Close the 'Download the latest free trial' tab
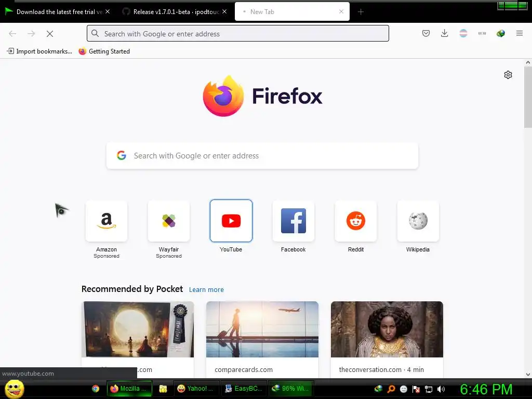Screen dimensions: 532x399 [x=108, y=11]
